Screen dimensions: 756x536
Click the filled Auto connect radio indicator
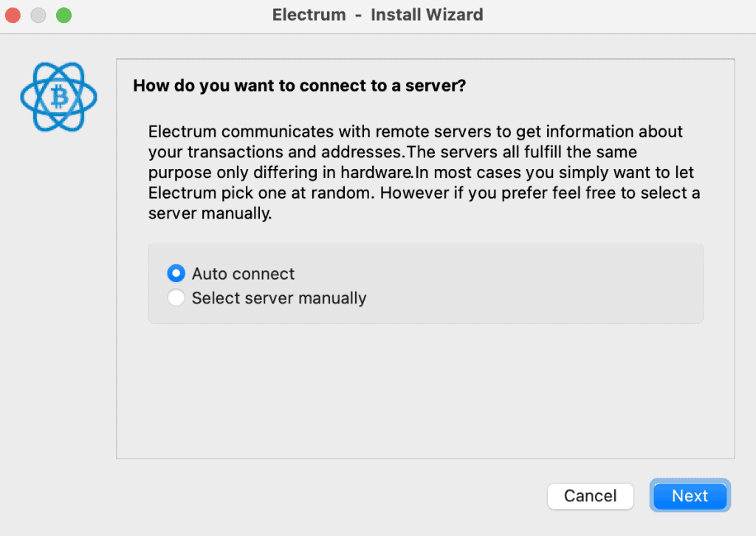(x=176, y=273)
